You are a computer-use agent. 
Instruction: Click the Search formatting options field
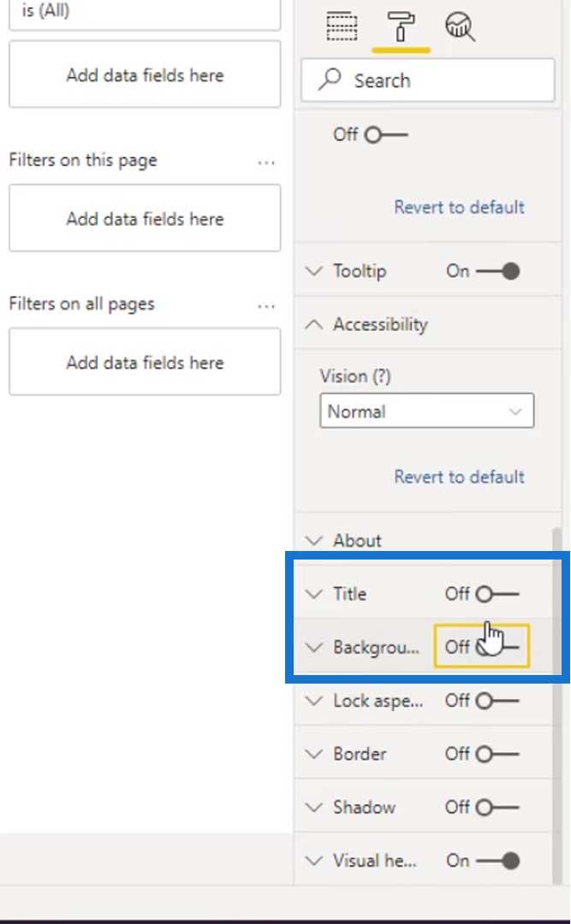pyautogui.click(x=428, y=80)
